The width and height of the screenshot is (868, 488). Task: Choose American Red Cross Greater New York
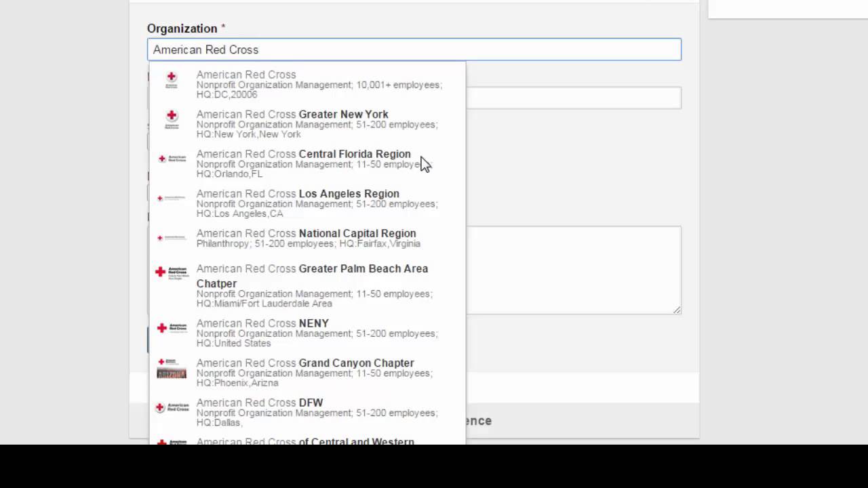tap(307, 124)
